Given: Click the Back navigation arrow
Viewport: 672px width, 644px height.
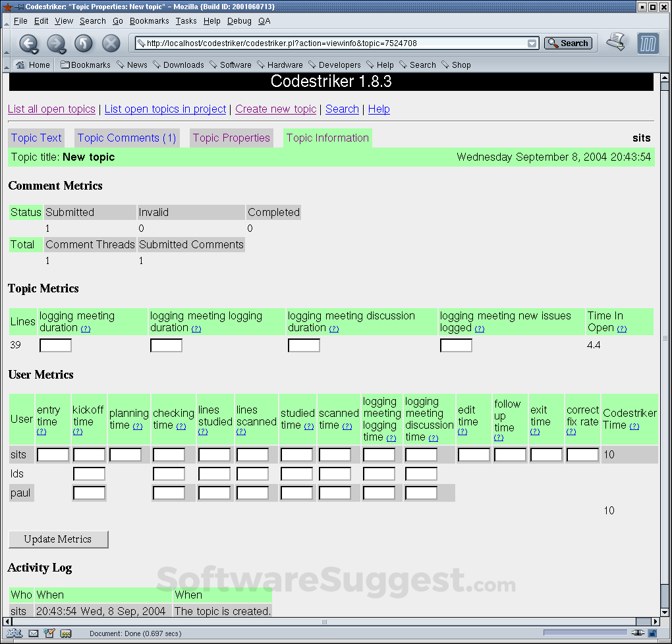Looking at the screenshot, I should click(x=29, y=43).
